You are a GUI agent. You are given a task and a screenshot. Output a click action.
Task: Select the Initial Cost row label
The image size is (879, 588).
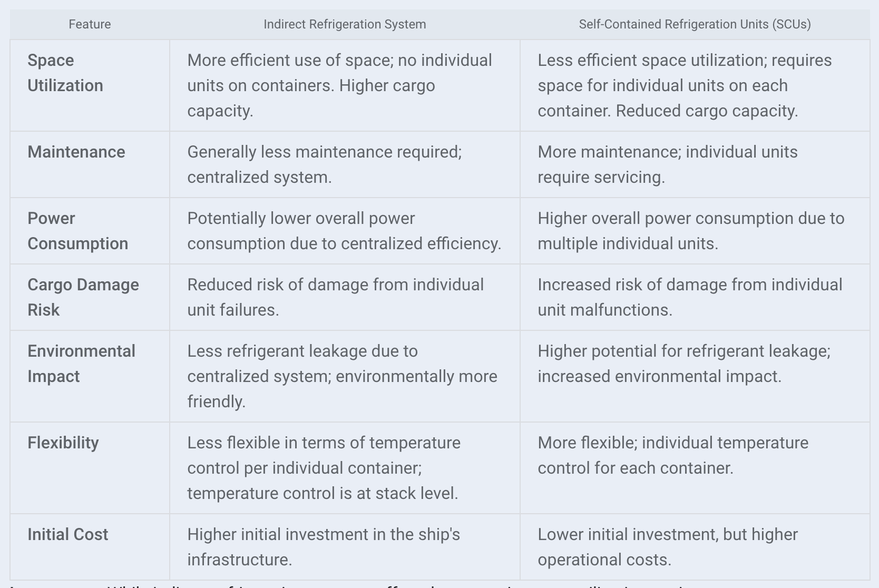click(67, 534)
